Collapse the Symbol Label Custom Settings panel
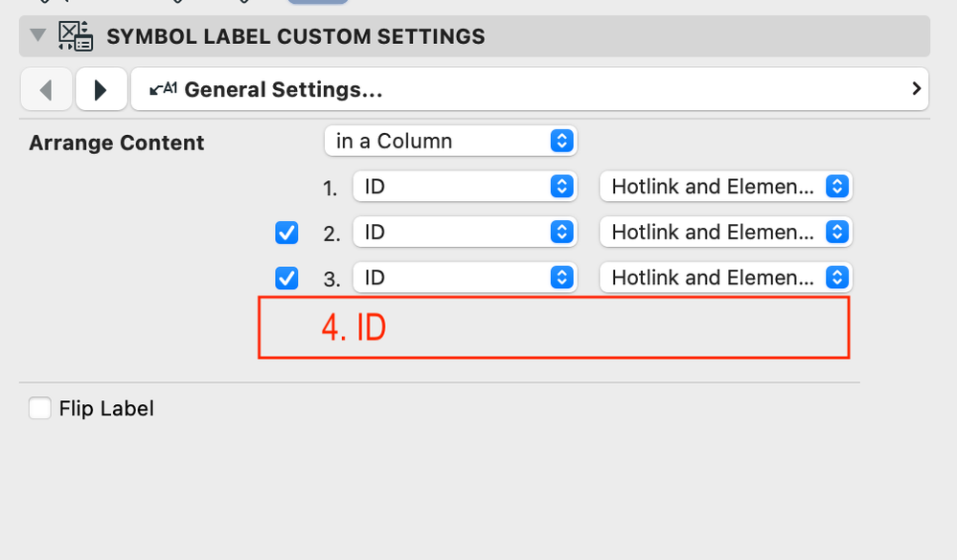 (x=37, y=36)
